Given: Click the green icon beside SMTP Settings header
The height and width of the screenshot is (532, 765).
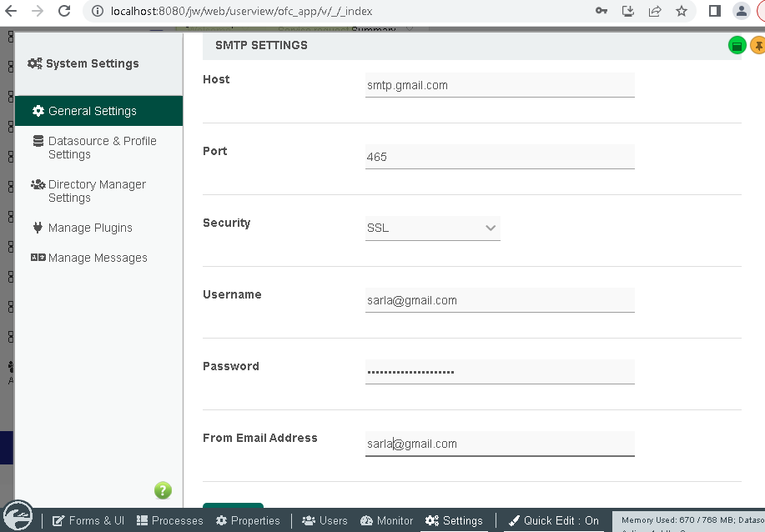Looking at the screenshot, I should [x=737, y=46].
